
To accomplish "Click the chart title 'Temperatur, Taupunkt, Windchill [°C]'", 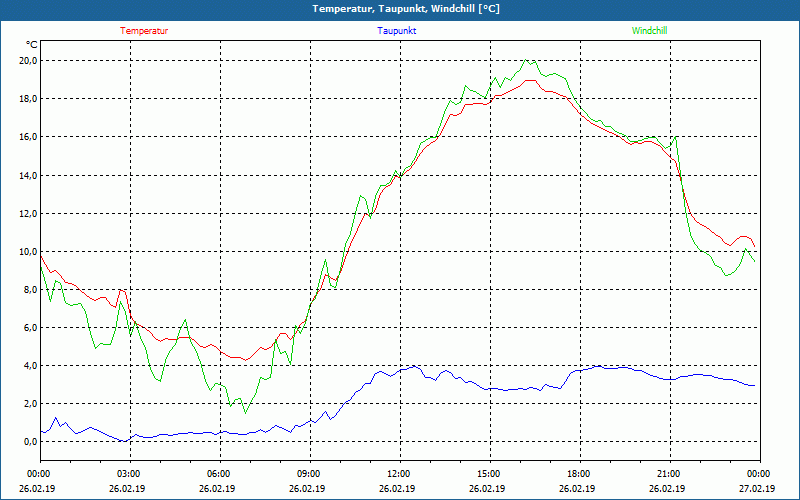I will 406,9.
